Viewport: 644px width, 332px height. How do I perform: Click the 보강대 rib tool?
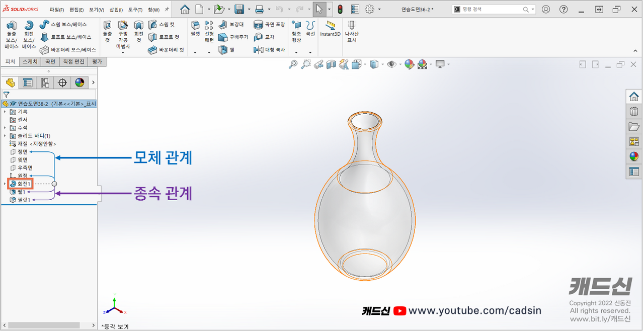(231, 25)
